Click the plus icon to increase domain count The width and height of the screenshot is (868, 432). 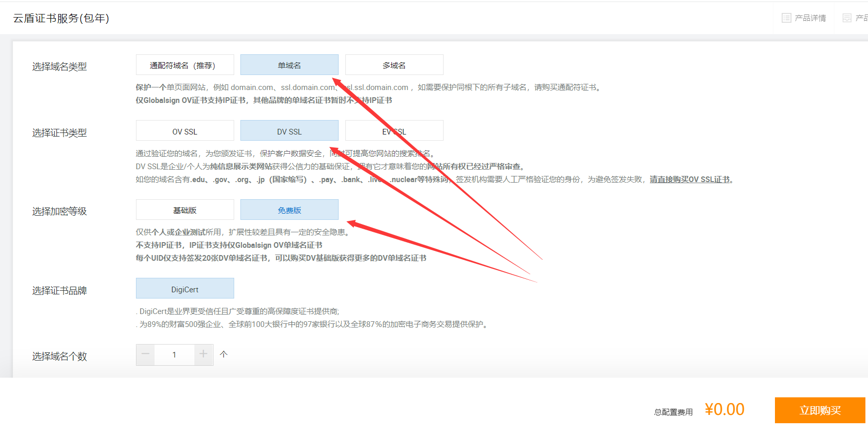[x=204, y=354]
